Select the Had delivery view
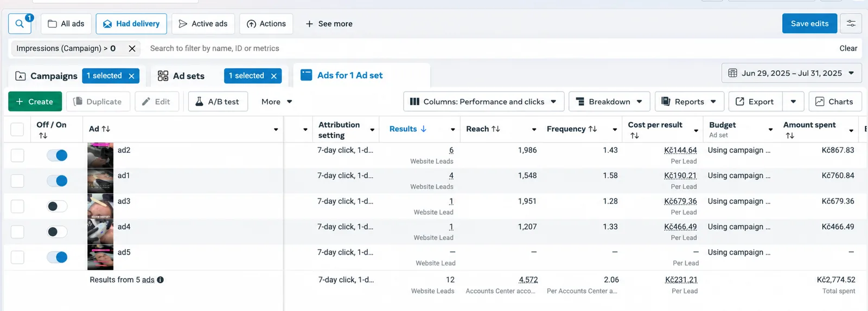Screen dimensions: 868x311 tap(131, 24)
